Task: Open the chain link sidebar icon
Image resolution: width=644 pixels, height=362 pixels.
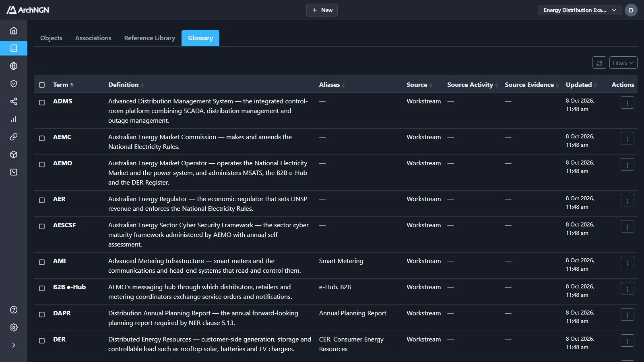Action: click(x=14, y=137)
